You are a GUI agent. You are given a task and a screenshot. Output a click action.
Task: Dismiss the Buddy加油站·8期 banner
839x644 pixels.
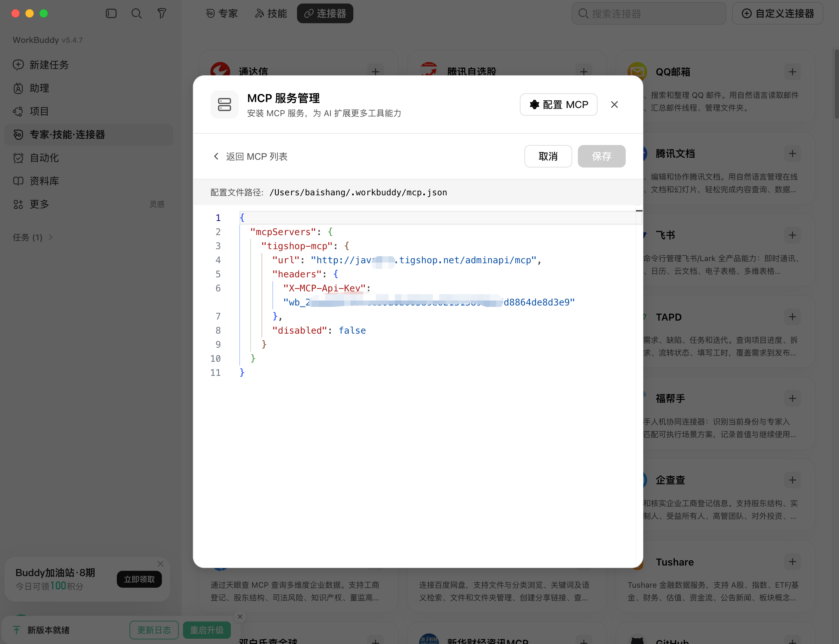pyautogui.click(x=160, y=564)
